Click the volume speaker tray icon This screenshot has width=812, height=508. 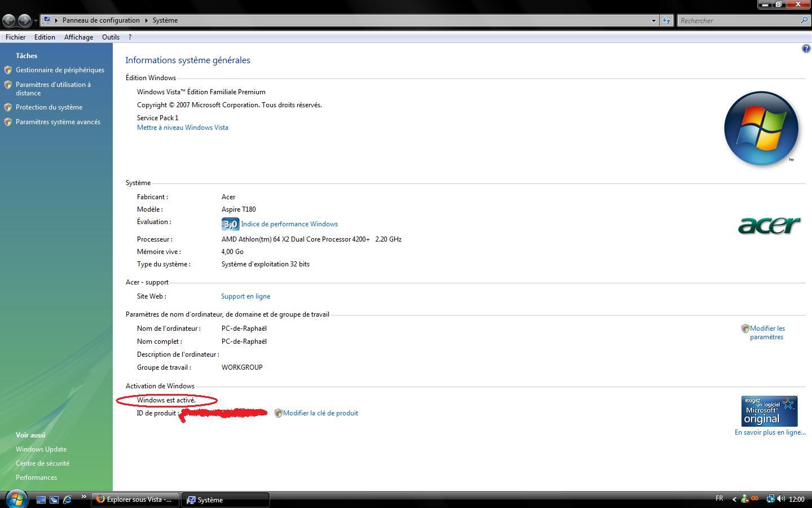(x=781, y=499)
